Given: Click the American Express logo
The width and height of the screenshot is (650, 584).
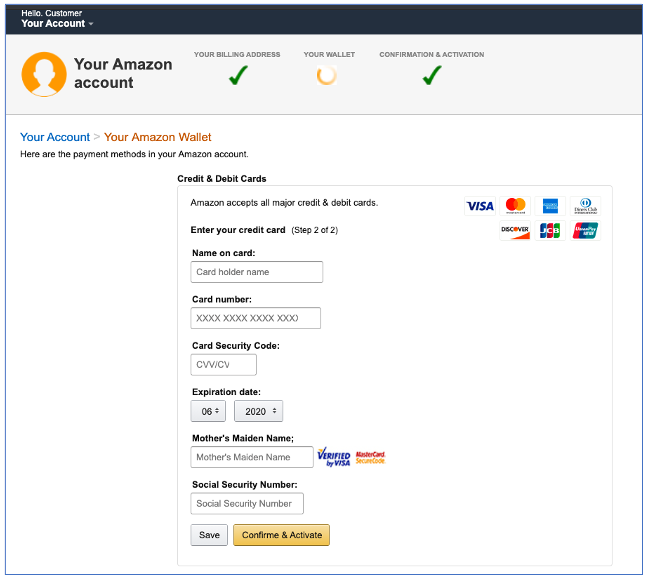Looking at the screenshot, I should (550, 206).
